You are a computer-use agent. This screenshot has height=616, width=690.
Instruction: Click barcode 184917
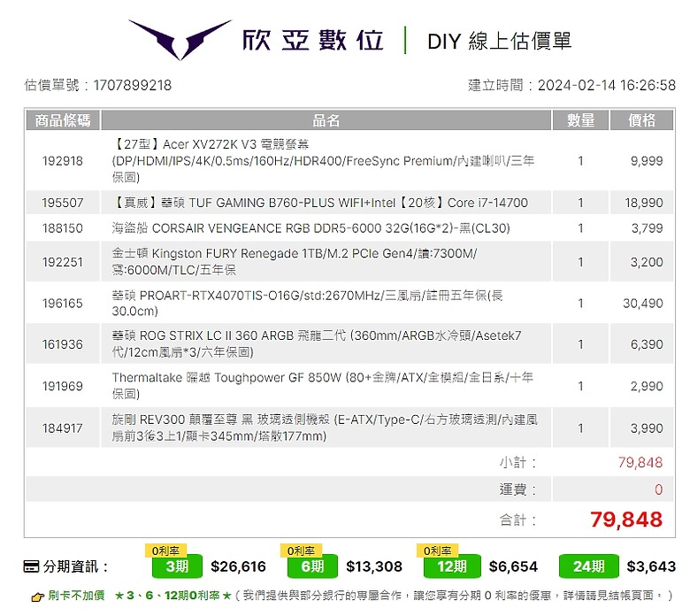(63, 428)
